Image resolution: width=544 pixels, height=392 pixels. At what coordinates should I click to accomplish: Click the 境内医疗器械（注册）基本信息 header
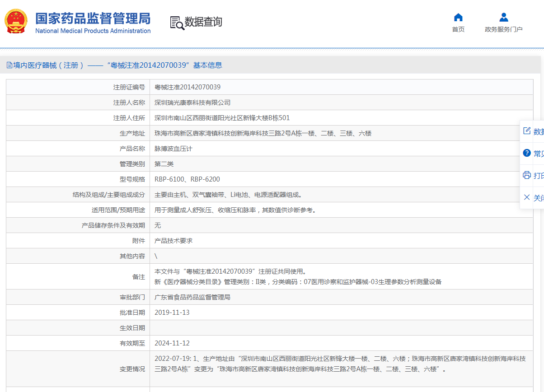(x=117, y=65)
